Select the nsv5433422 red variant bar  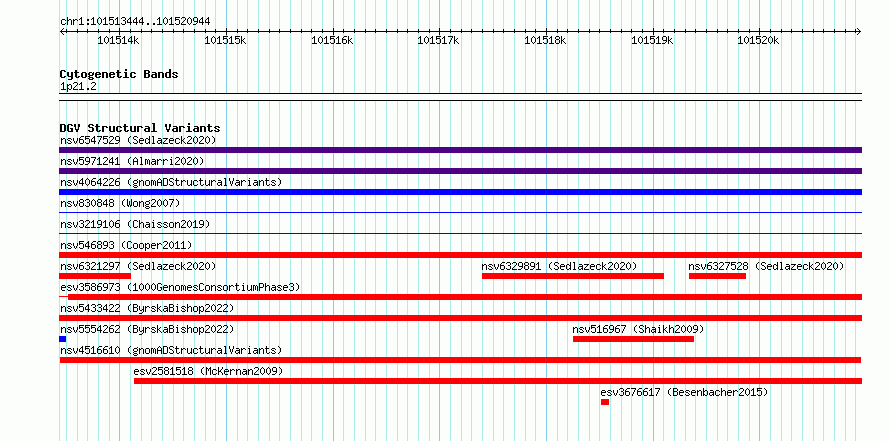click(460, 318)
